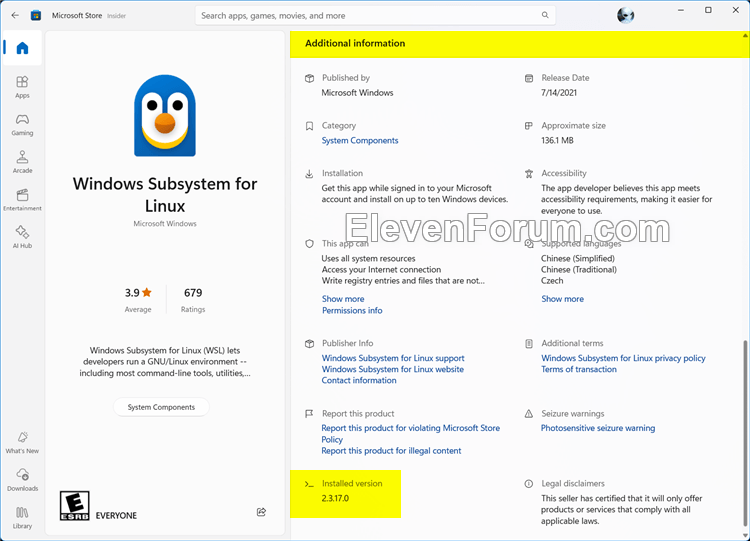
Task: Click the app description text about WSL
Action: 165,362
